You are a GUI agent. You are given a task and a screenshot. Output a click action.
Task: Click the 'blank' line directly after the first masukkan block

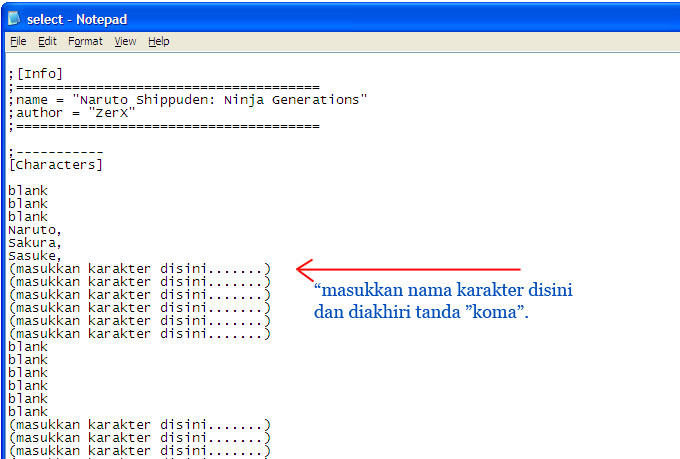(x=28, y=347)
